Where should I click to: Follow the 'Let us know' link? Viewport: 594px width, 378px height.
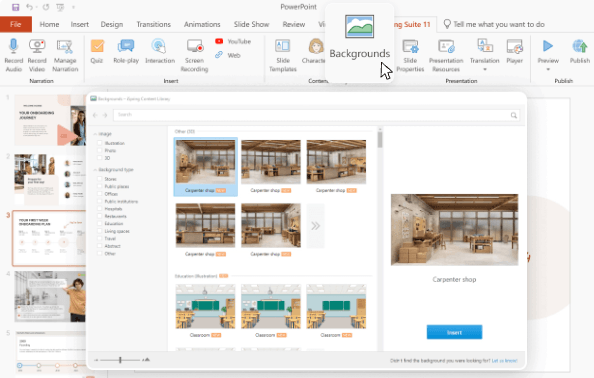pos(504,361)
